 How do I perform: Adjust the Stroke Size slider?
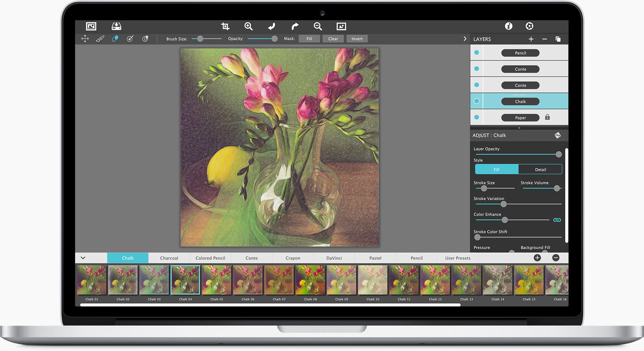[495, 188]
